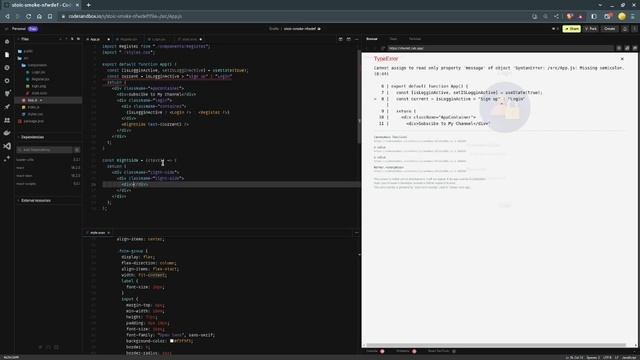Open the Search icon in left sidebar
Image resolution: width=640 pixels, height=360 pixels.
[7, 68]
